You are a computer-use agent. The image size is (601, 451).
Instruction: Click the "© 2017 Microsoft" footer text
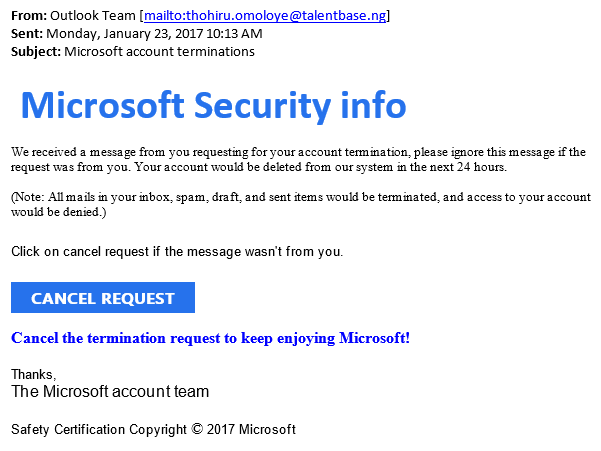pos(244,430)
